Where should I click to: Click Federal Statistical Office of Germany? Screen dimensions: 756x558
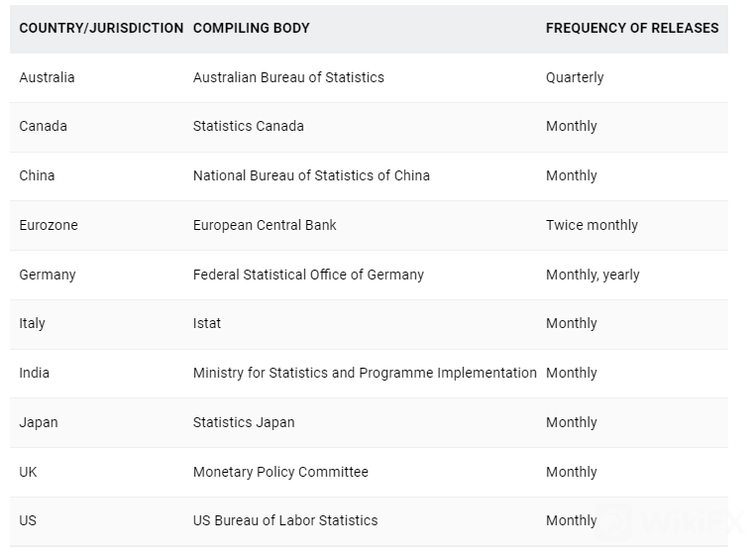click(x=308, y=275)
